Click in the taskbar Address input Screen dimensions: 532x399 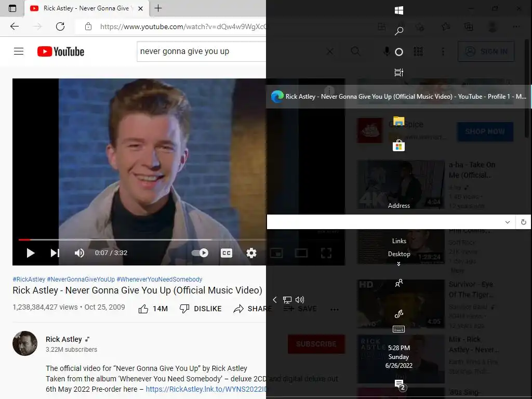click(385, 222)
